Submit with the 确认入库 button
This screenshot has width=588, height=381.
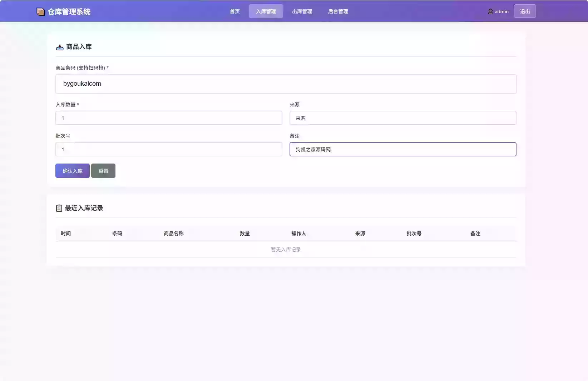(x=73, y=171)
